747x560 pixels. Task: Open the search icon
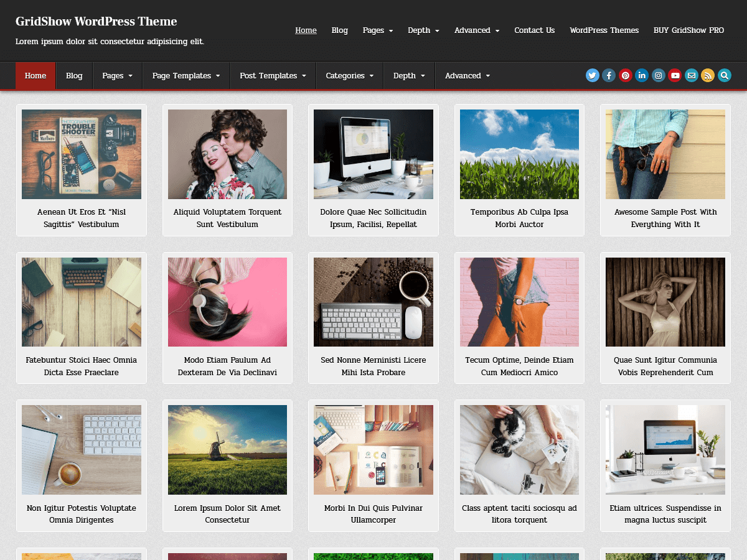point(724,75)
